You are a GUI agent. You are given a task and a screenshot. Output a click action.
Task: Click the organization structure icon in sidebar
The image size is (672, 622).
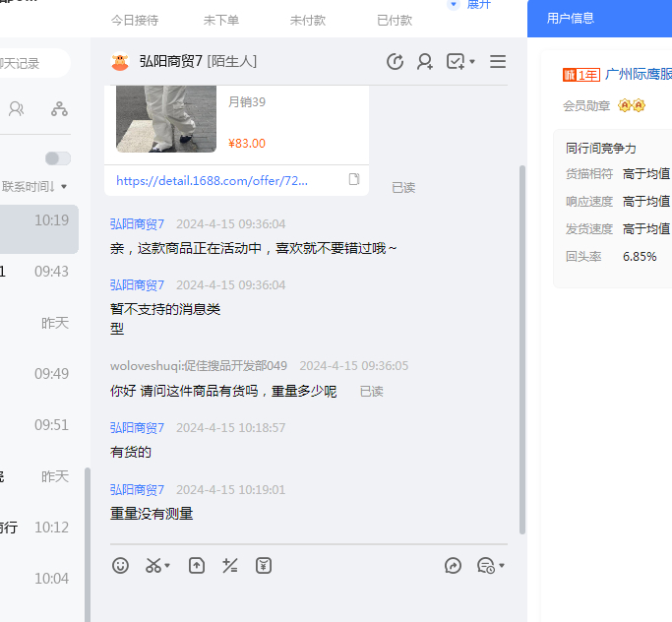pos(60,108)
